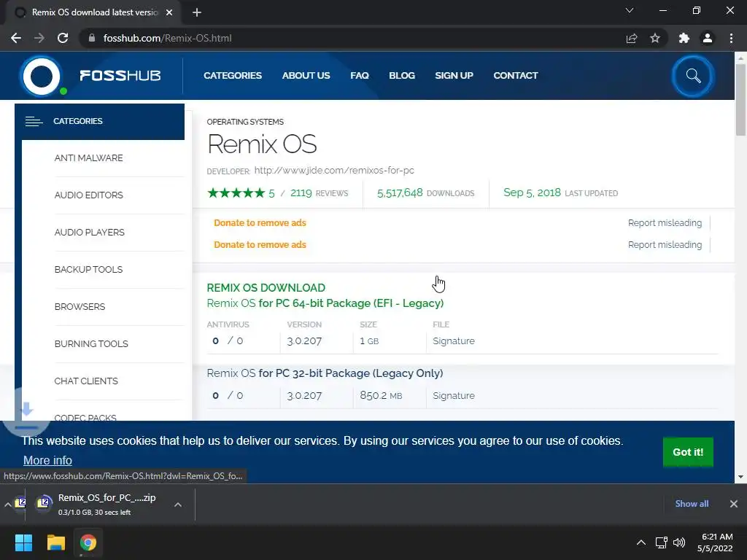
Task: Open the tab search chevron
Action: tap(630, 10)
